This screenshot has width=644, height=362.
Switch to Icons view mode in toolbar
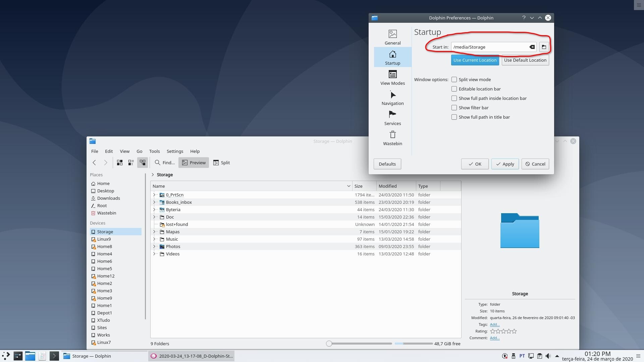point(120,163)
